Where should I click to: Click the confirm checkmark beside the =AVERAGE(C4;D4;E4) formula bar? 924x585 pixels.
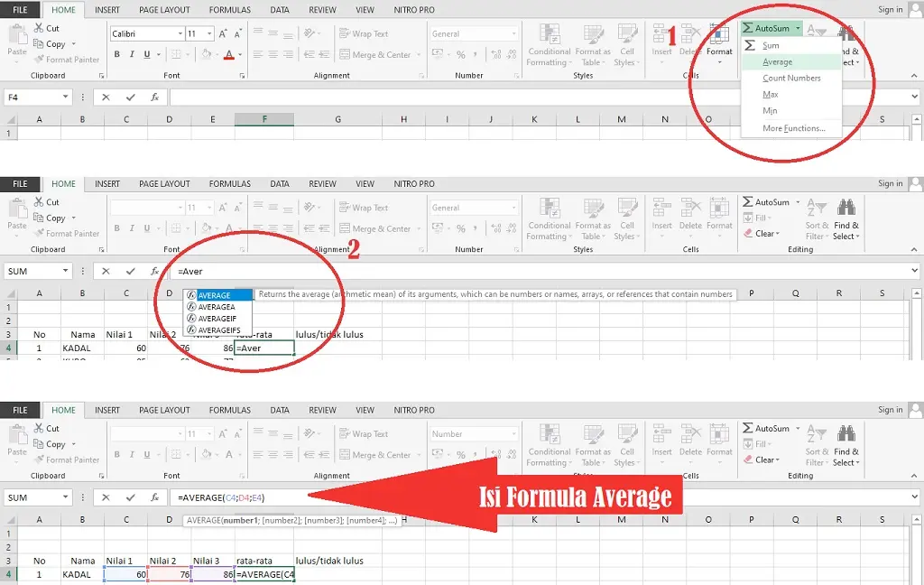point(130,497)
